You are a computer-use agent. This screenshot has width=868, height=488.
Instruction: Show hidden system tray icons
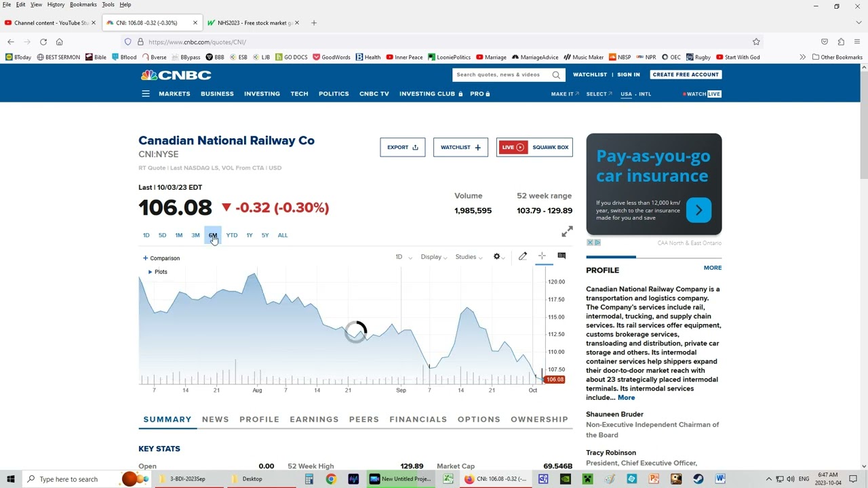click(768, 479)
